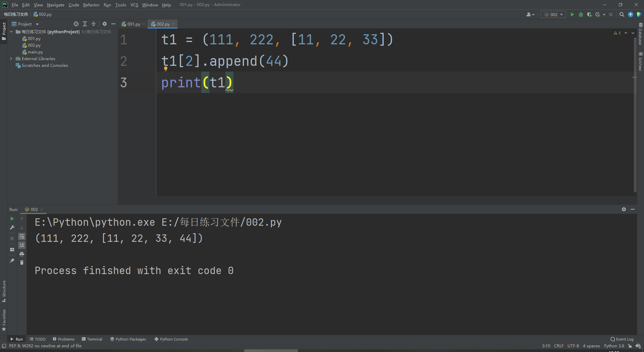
Task: Open the Terminal tool window tab
Action: (92, 339)
